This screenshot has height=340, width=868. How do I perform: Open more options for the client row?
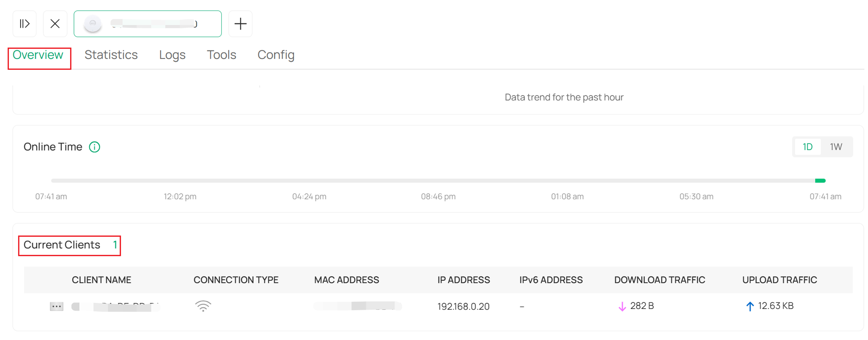(x=56, y=306)
